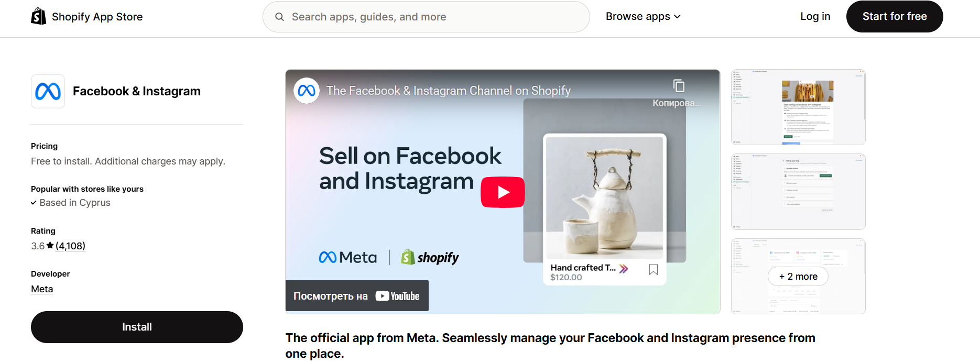Click the Shopify logo inside the video banner
The width and height of the screenshot is (980, 363).
tap(430, 257)
